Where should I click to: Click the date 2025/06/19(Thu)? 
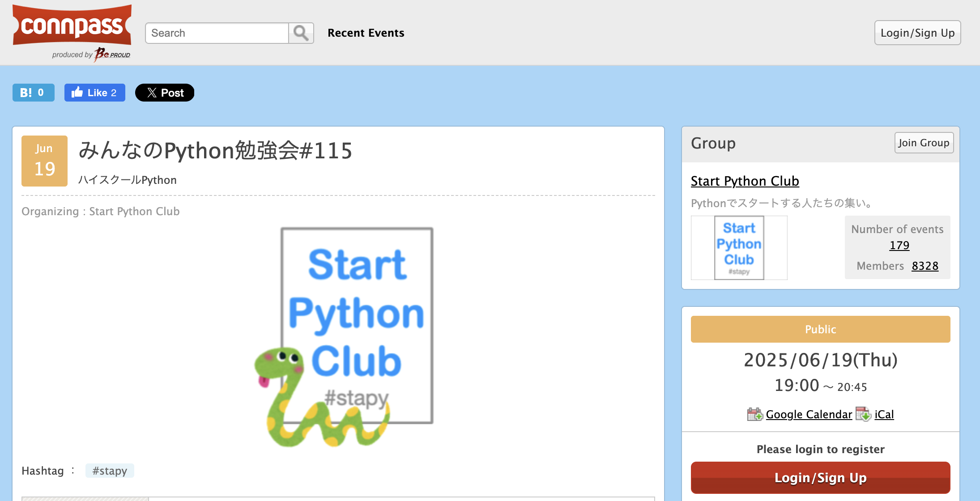[820, 360]
